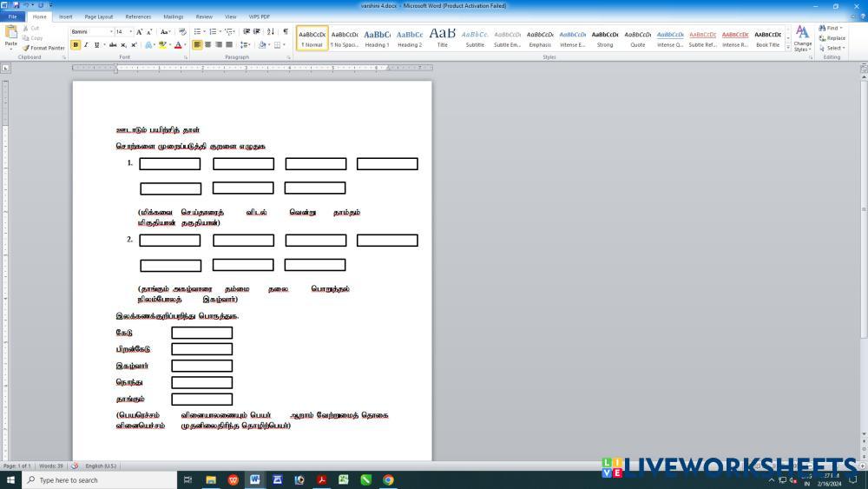Click the Format Painter brush icon

tap(26, 48)
